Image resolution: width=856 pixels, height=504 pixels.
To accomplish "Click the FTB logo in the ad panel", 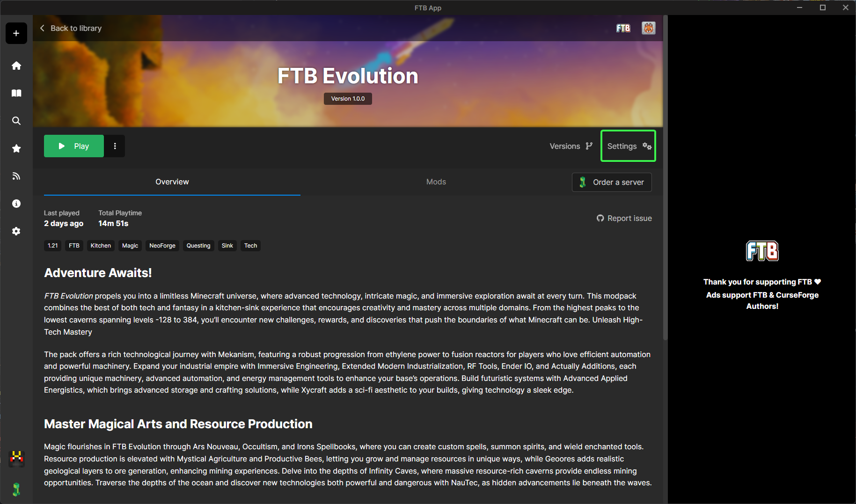I will coord(762,251).
